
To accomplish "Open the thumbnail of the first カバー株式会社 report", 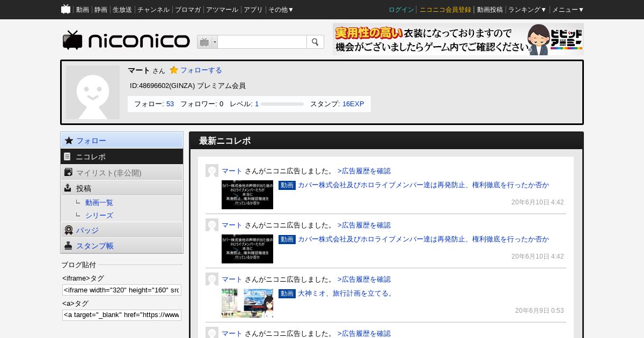I will coord(247,195).
